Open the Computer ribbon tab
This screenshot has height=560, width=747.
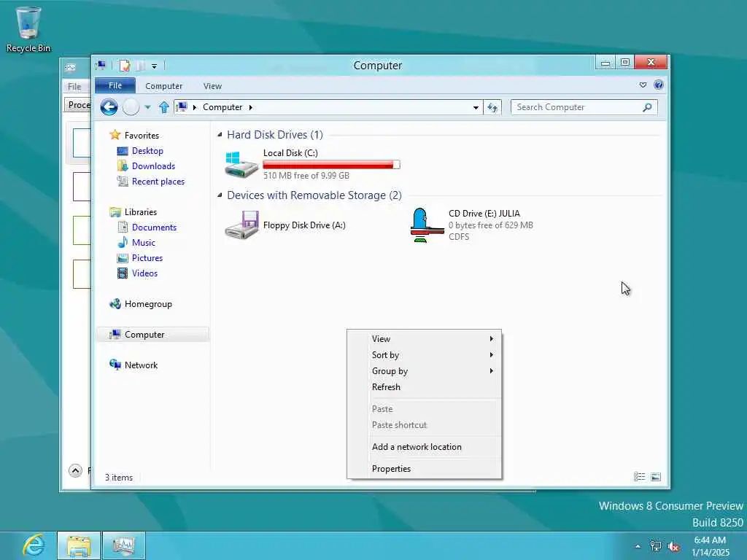[x=163, y=86]
